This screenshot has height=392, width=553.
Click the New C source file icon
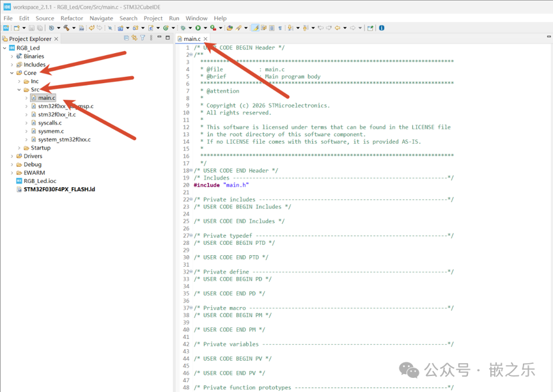click(151, 28)
